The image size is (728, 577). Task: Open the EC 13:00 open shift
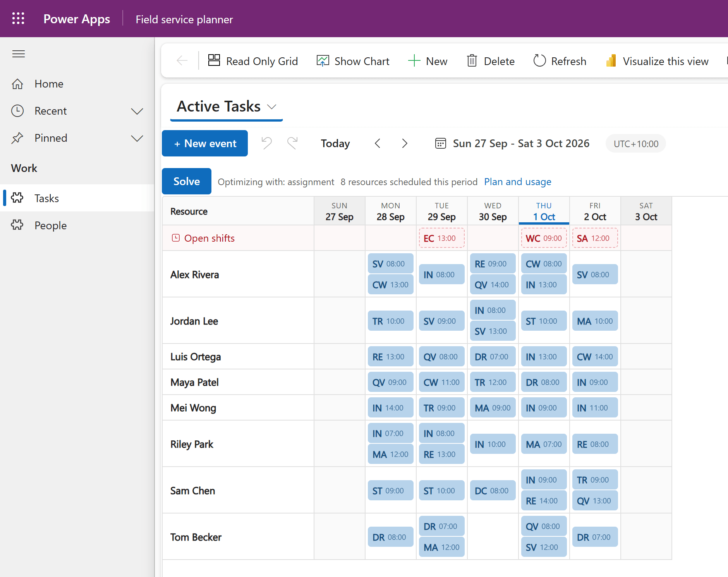pos(441,238)
